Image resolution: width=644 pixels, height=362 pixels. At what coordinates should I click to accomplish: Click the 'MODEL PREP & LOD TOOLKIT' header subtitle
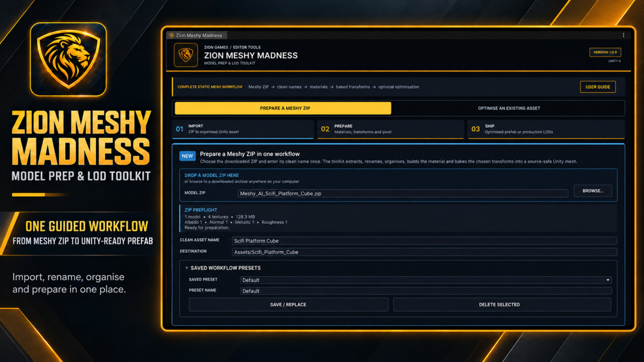pyautogui.click(x=230, y=63)
